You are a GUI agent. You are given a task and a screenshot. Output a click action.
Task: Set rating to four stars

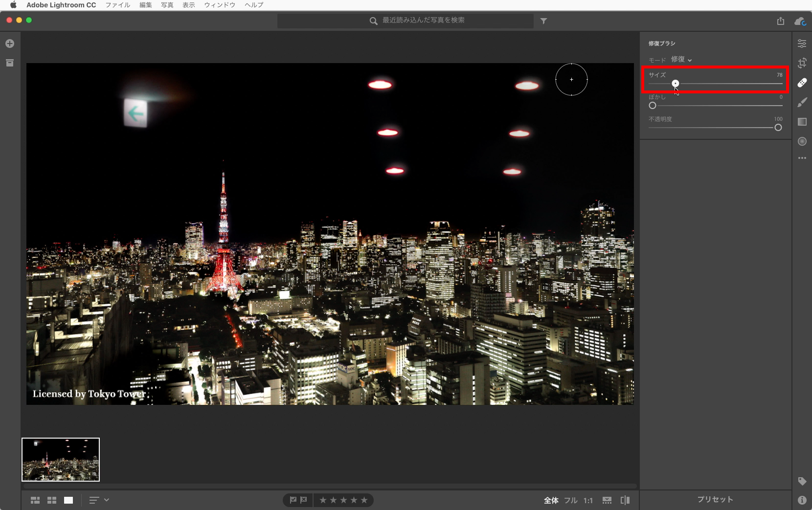pyautogui.click(x=354, y=500)
